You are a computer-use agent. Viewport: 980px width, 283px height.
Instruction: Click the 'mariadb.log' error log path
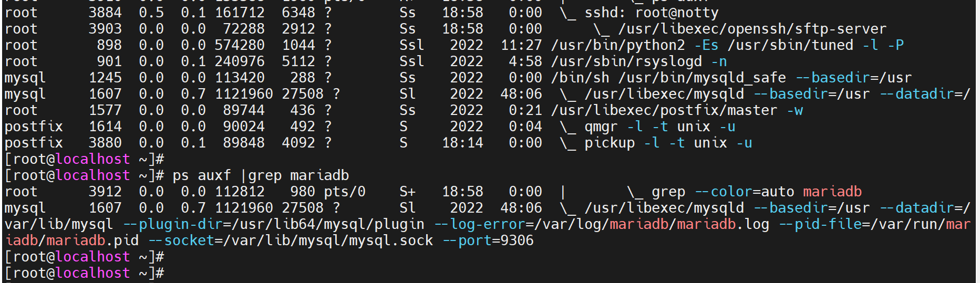pos(723,224)
